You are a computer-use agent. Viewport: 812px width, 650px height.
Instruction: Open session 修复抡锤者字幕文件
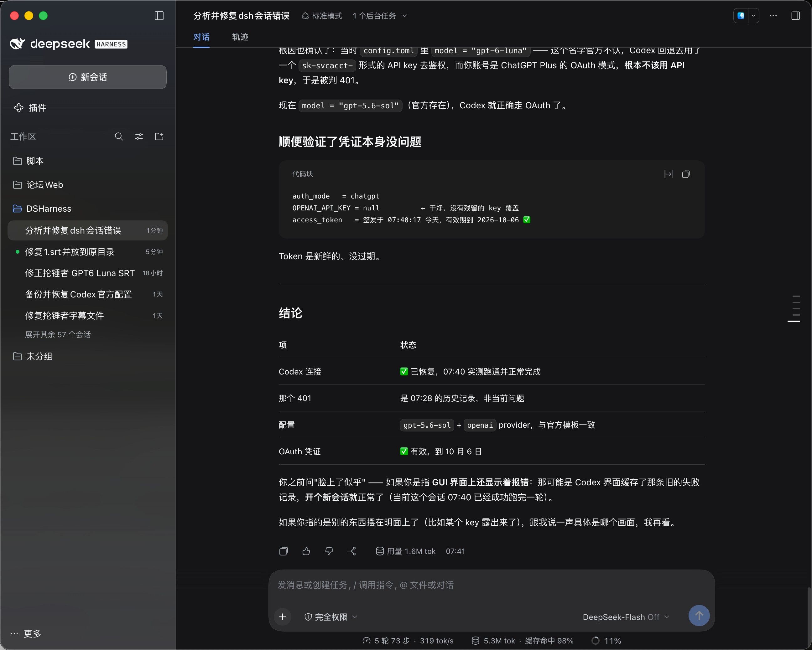(87, 316)
